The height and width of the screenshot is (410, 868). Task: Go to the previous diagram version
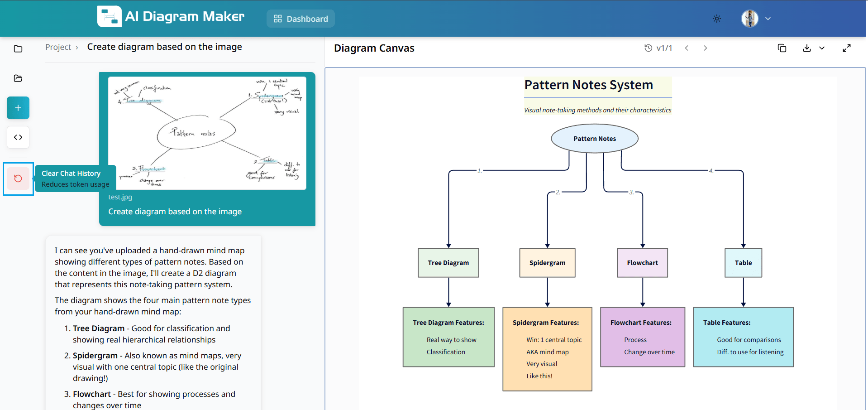687,48
